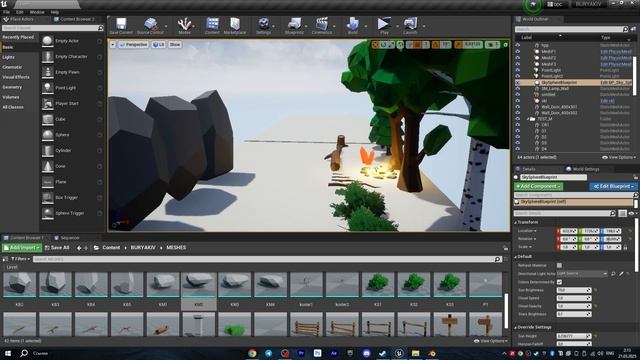
Task: Toggle the Lit view mode button in viewport
Action: coord(158,44)
